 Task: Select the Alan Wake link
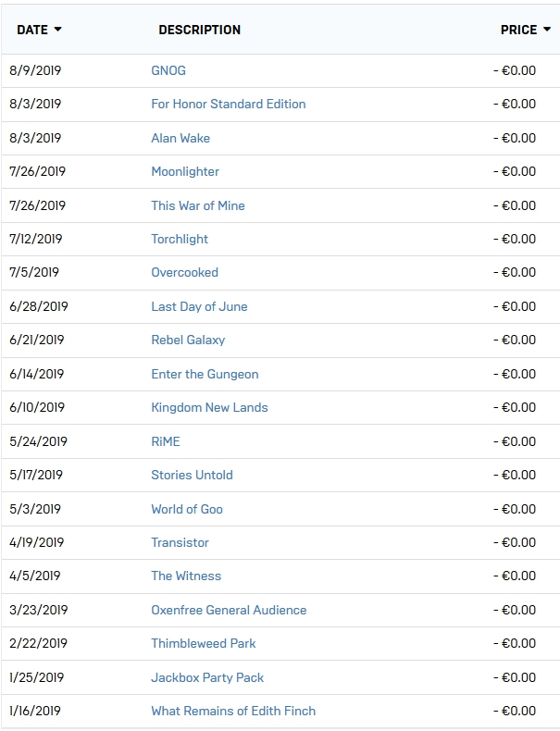pos(180,138)
